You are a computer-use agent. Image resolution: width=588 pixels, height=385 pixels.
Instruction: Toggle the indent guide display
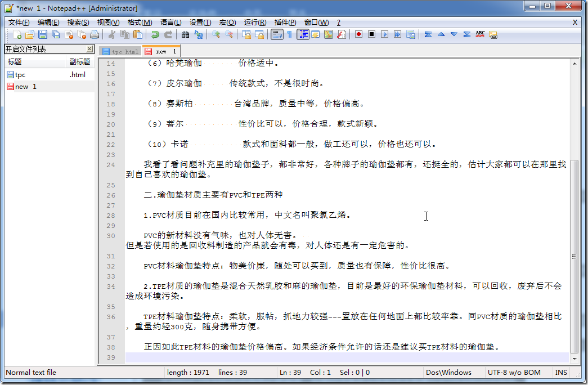303,34
